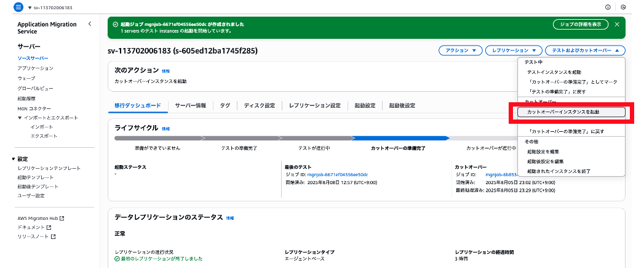The image size is (644, 279).
Task: Click ジョブの詳細を表示 button
Action: coord(581,24)
